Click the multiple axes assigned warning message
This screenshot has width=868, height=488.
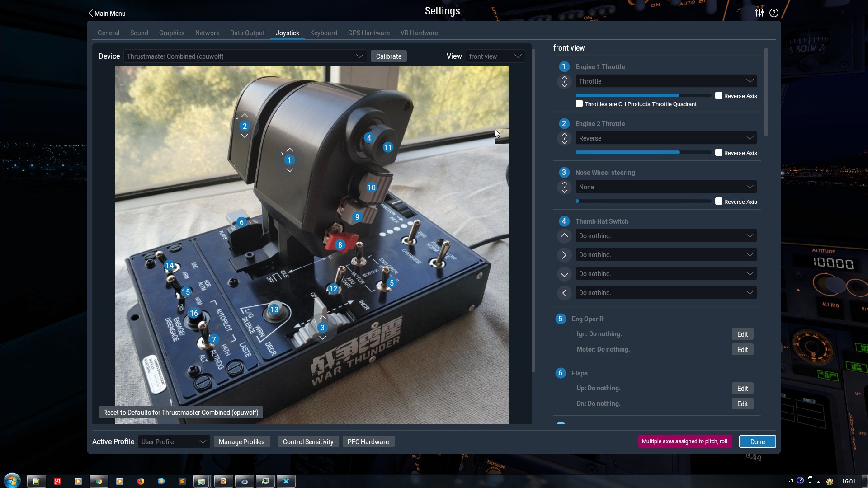685,441
